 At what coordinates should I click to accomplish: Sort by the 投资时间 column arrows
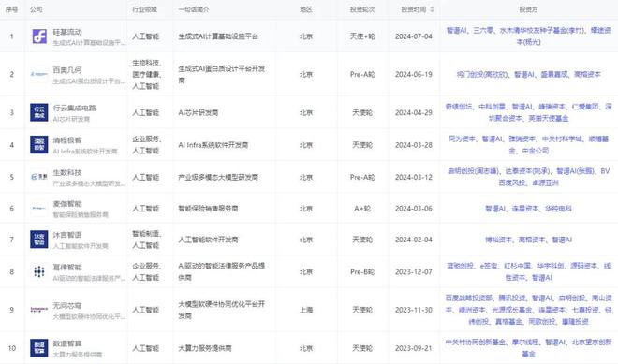(432, 9)
